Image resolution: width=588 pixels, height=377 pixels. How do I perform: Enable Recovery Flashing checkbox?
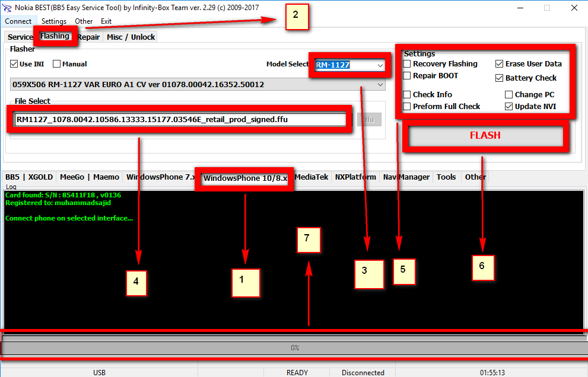407,63
